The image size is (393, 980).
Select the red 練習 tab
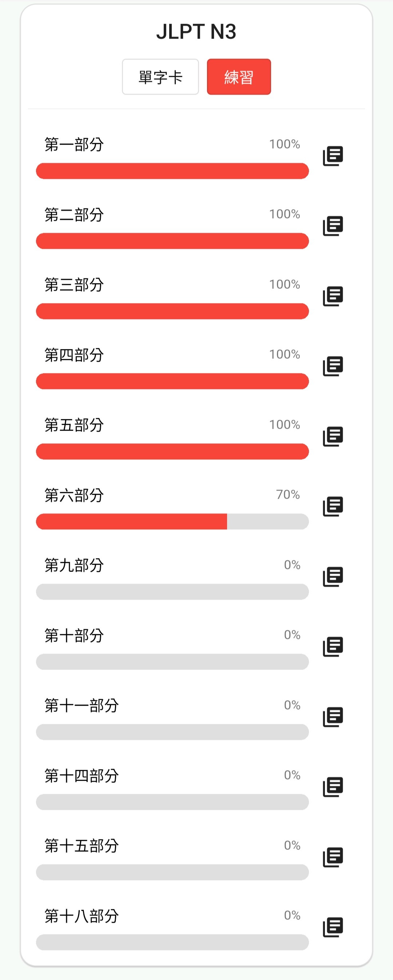coord(239,77)
